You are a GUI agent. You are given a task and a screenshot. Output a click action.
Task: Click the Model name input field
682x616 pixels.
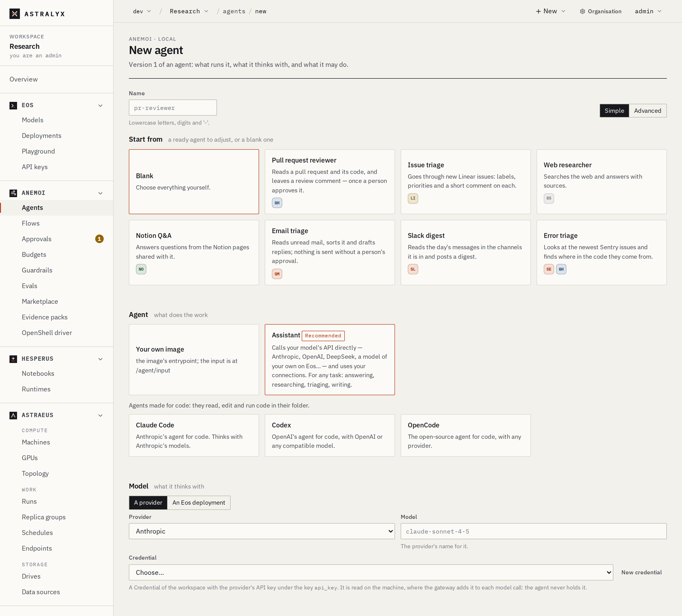pyautogui.click(x=534, y=531)
